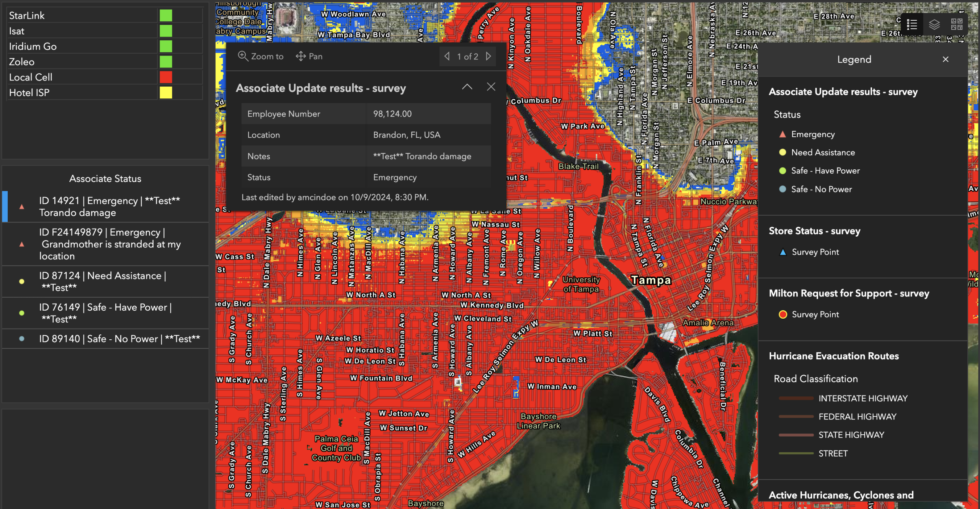Collapse the Associate Update results popup

coord(467,87)
